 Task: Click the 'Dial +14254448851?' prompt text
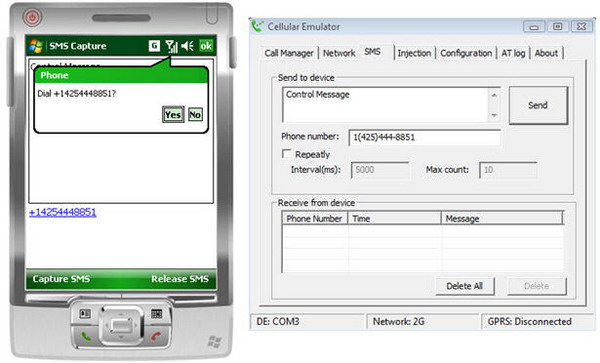(x=77, y=94)
